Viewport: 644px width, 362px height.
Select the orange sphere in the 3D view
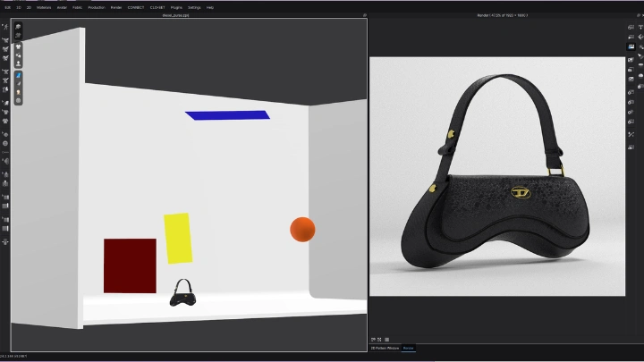[x=302, y=230]
